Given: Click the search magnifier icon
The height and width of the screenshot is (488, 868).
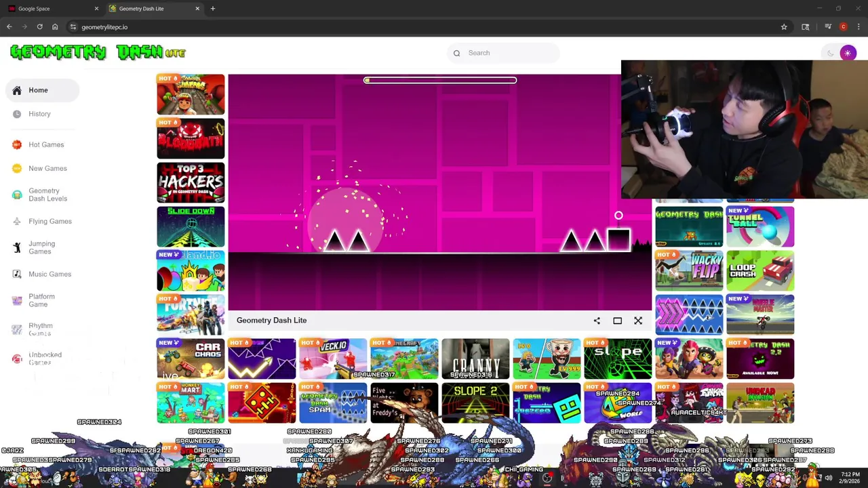Looking at the screenshot, I should 457,53.
